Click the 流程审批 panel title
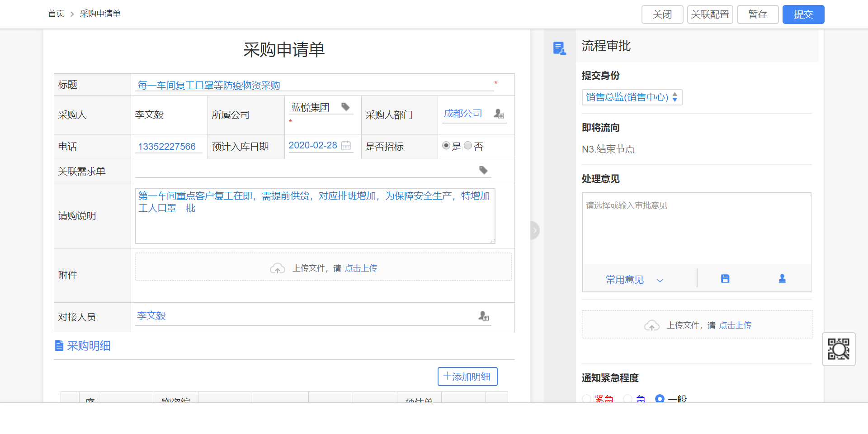The image size is (868, 434). (x=606, y=46)
